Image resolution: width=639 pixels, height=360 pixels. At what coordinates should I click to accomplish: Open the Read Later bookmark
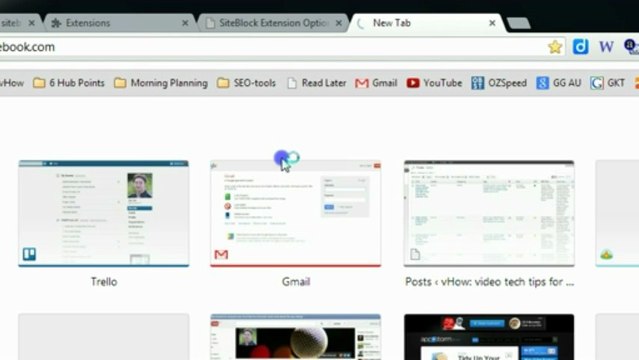316,83
